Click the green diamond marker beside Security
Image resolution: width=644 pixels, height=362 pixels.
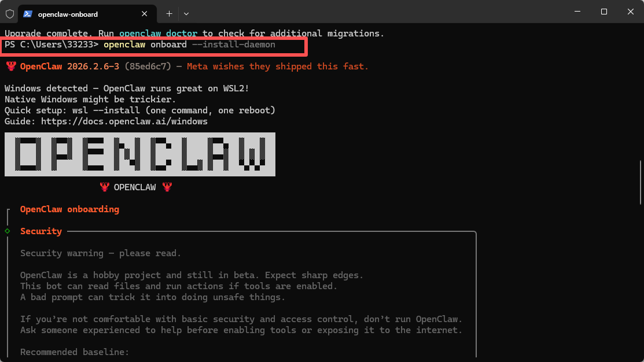click(x=8, y=231)
